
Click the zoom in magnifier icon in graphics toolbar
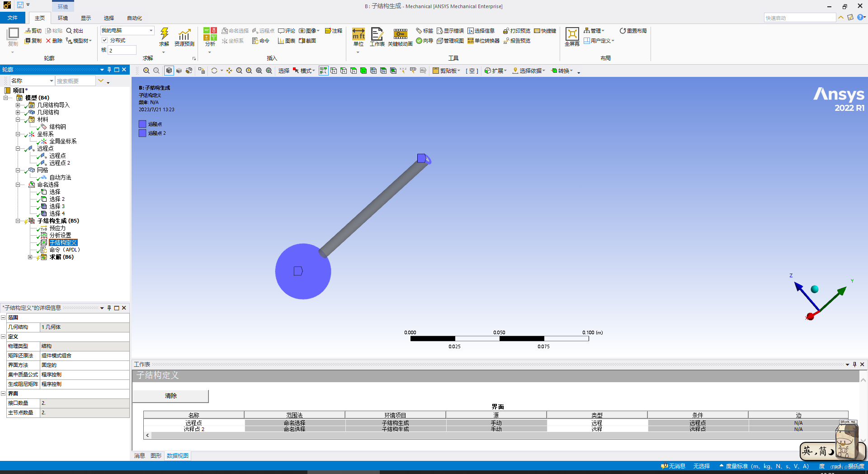[x=249, y=71]
